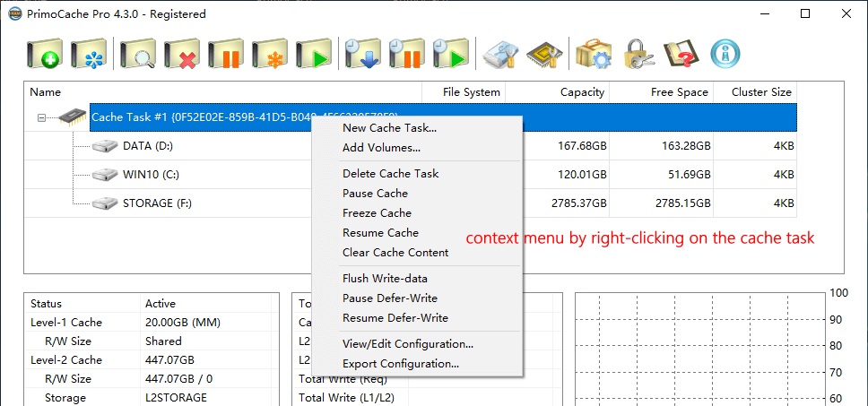Click the Capacity column header
The height and width of the screenshot is (406, 868).
pos(558,92)
